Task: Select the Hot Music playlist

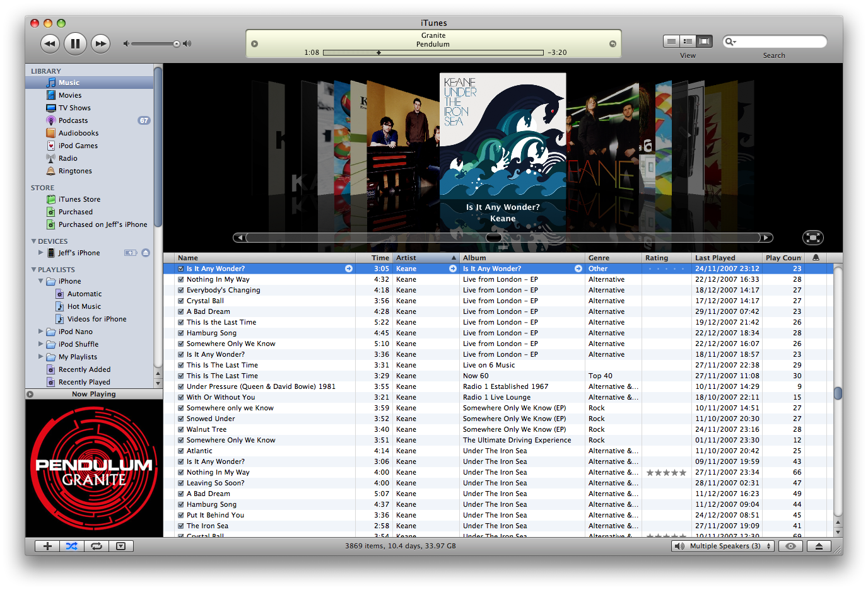Action: [90, 306]
